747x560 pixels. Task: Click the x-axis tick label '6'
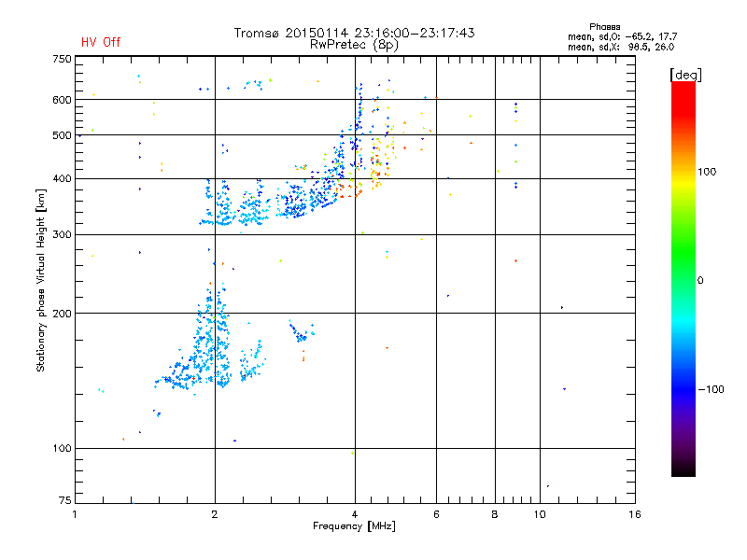point(436,514)
